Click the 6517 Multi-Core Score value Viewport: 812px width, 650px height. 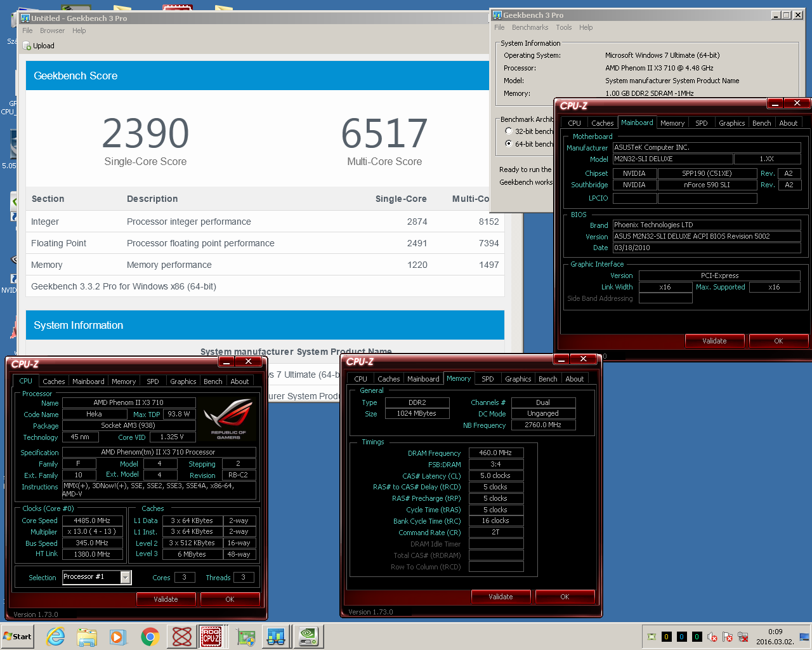[384, 133]
